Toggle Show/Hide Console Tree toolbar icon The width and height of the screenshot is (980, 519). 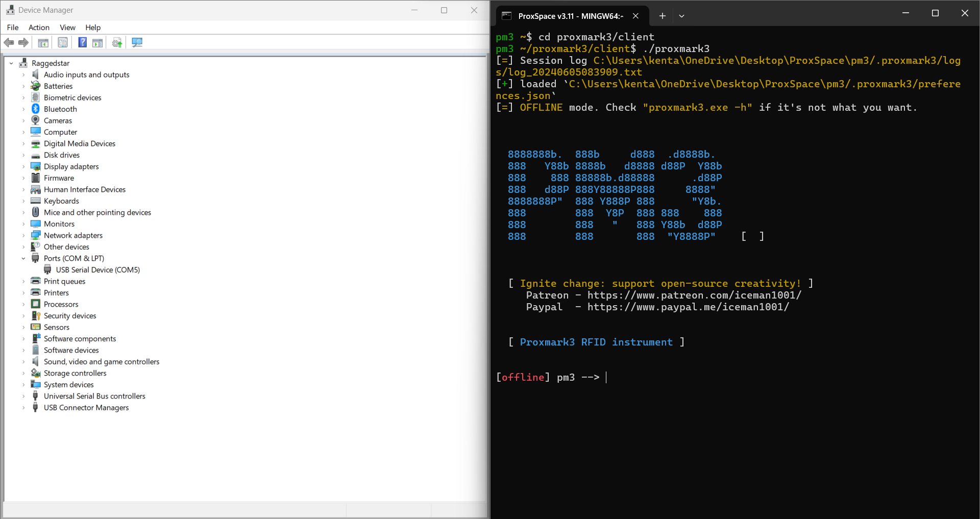point(43,42)
